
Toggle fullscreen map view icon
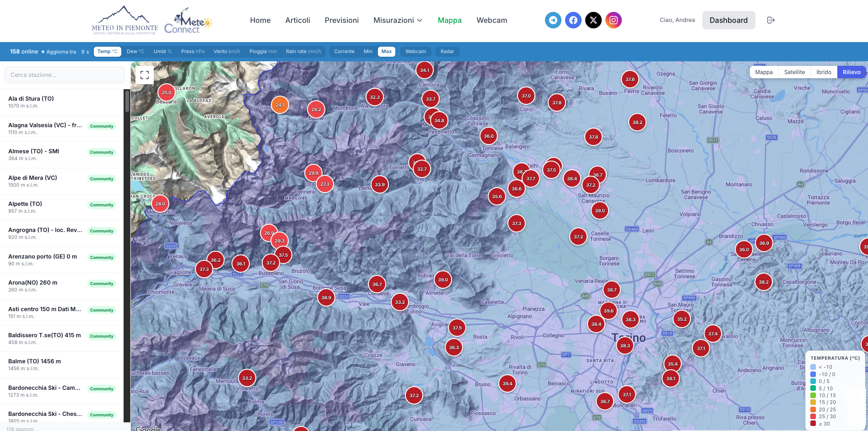145,75
